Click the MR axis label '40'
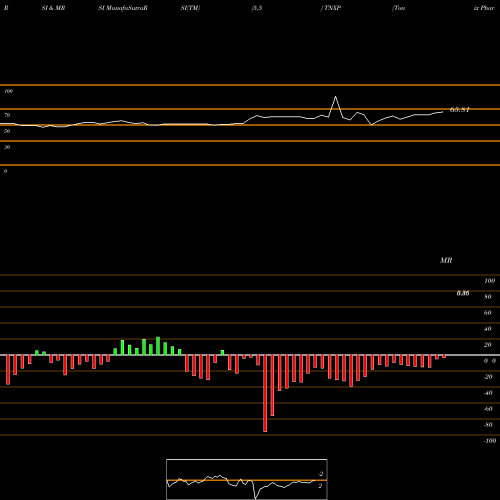The image size is (500, 500). pos(488,329)
